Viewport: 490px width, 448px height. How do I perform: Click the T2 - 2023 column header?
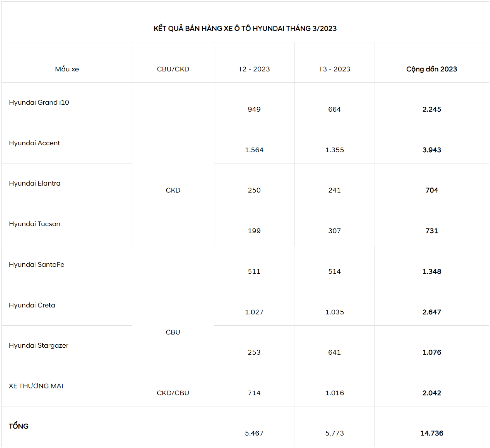pos(254,69)
